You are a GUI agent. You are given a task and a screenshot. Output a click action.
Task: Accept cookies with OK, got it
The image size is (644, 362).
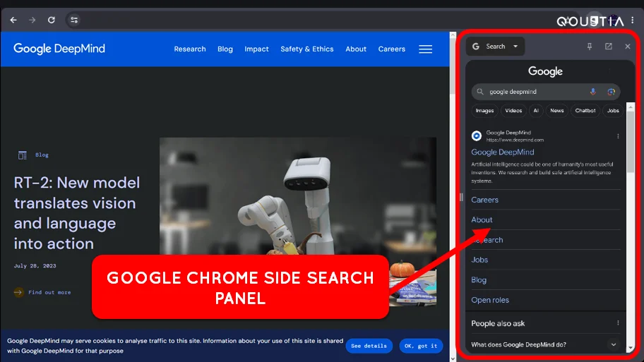pyautogui.click(x=421, y=346)
